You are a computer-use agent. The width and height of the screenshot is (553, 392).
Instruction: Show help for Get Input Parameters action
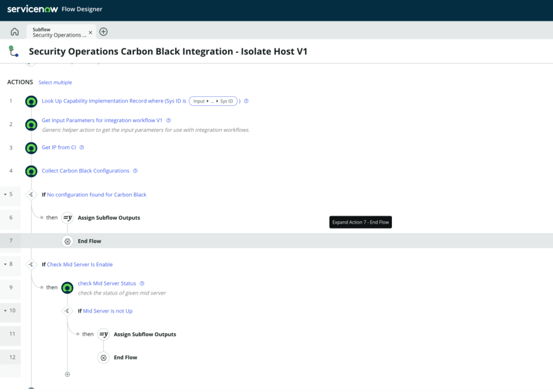click(168, 120)
